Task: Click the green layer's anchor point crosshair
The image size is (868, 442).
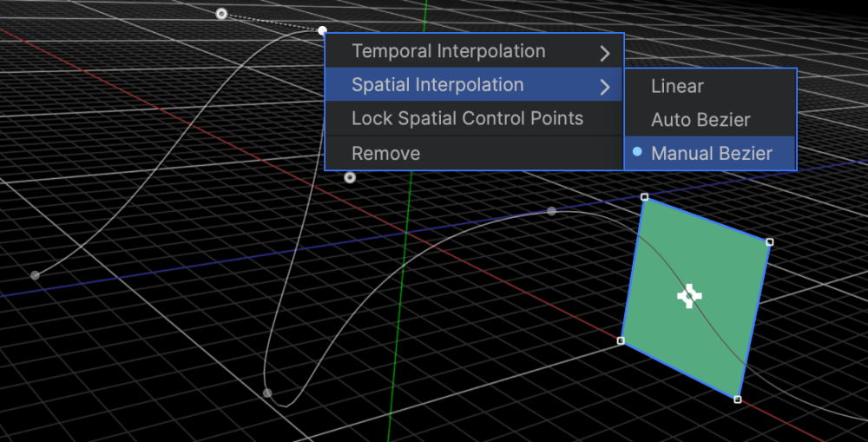Action: tap(689, 296)
